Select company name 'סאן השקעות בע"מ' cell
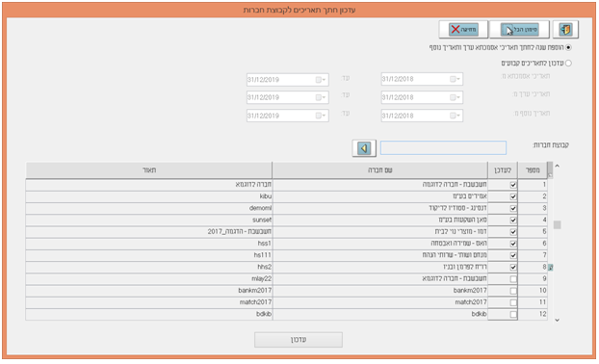 (380, 220)
